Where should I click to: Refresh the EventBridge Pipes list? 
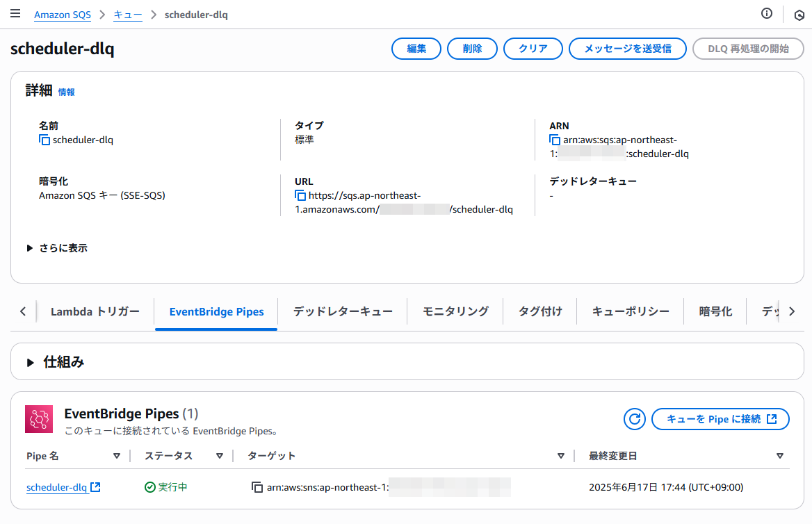pos(634,419)
